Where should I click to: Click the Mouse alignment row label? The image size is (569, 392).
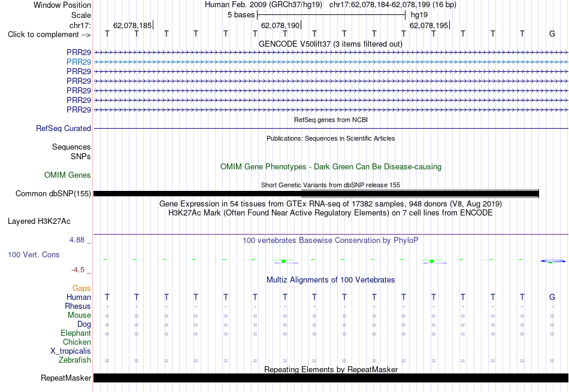(x=79, y=315)
